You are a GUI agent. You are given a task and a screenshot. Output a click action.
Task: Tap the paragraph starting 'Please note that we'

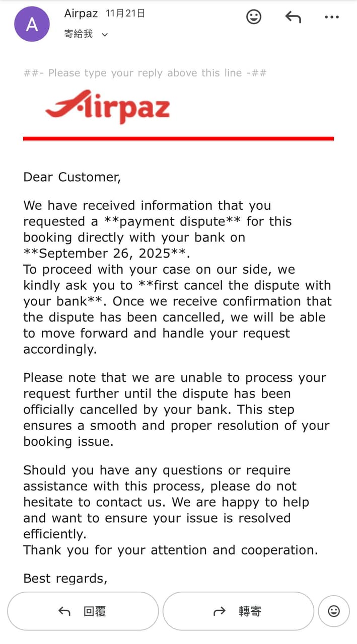coord(176,410)
